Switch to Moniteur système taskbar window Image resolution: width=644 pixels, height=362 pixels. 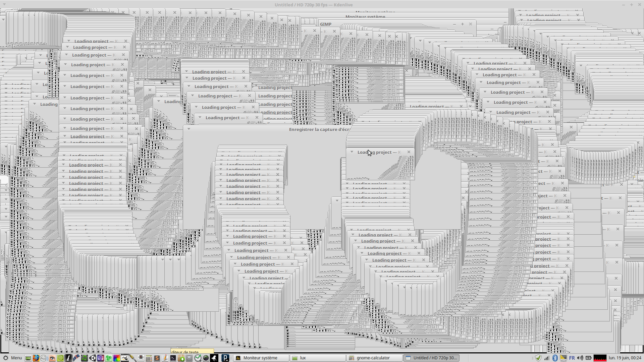click(x=260, y=358)
